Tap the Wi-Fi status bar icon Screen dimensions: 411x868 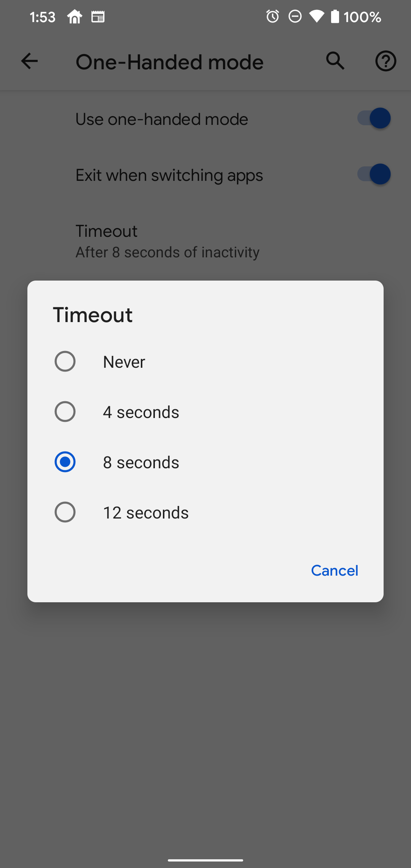tap(317, 16)
